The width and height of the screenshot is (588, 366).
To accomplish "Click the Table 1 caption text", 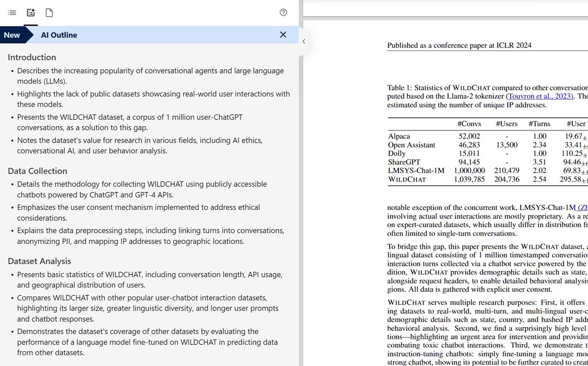I will tap(488, 96).
